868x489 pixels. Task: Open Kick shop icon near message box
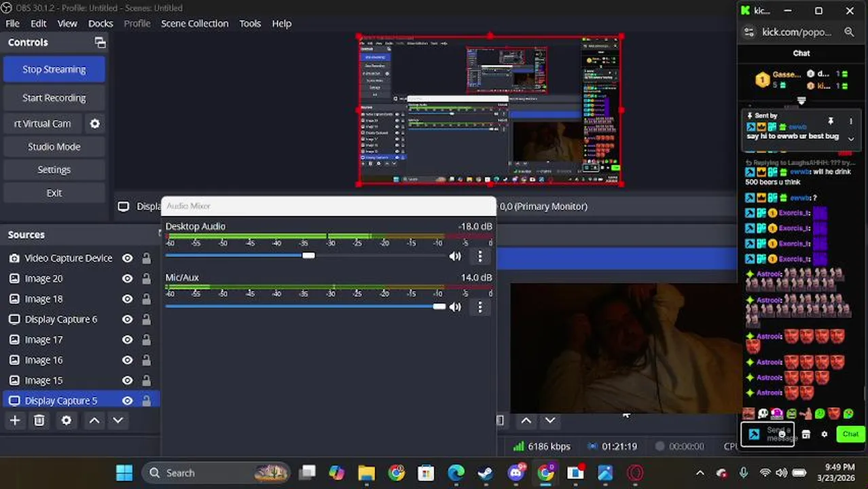806,434
